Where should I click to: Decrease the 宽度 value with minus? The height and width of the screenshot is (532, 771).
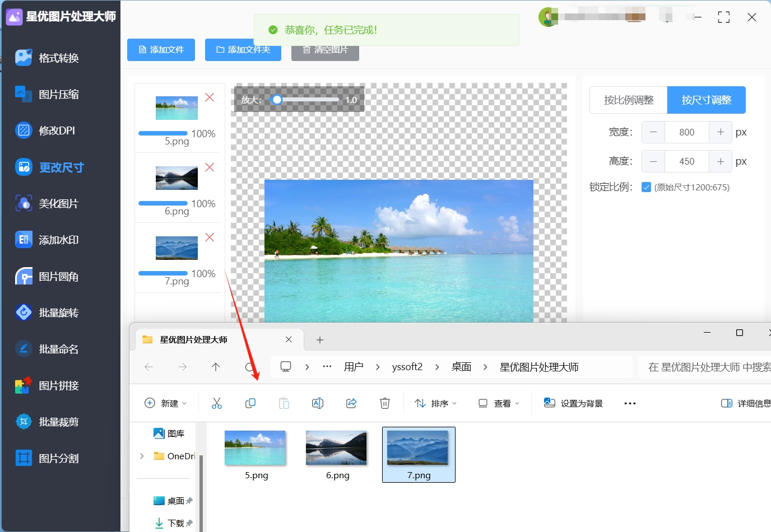tap(653, 132)
